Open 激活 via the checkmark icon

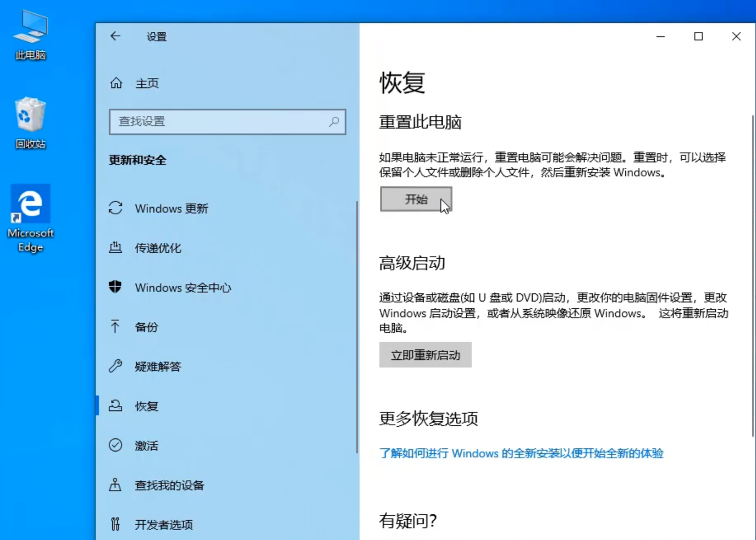pyautogui.click(x=115, y=446)
